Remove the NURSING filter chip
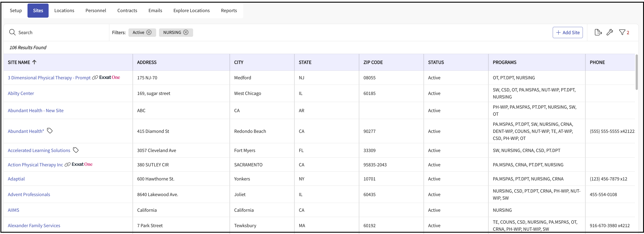 (x=186, y=32)
